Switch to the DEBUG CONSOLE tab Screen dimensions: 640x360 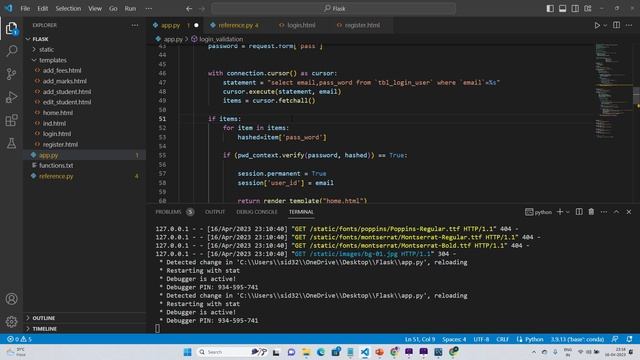pyautogui.click(x=256, y=212)
